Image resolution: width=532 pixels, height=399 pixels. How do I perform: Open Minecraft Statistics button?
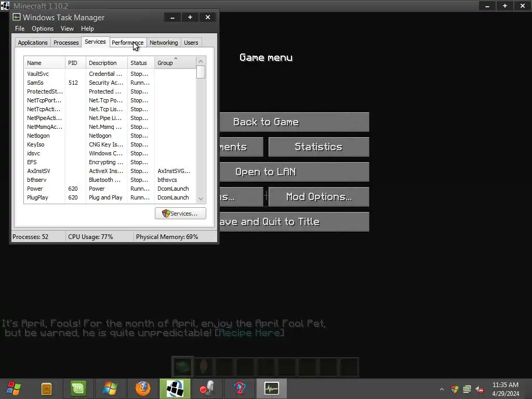coord(318,147)
